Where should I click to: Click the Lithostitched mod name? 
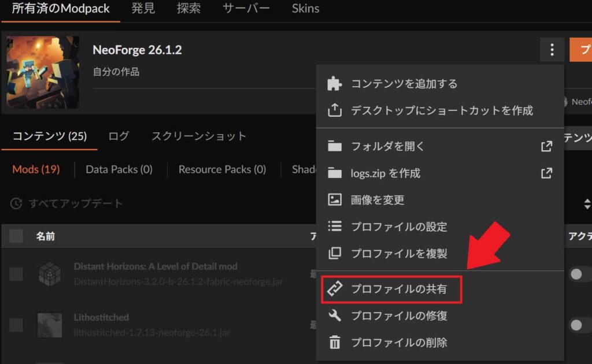click(101, 317)
